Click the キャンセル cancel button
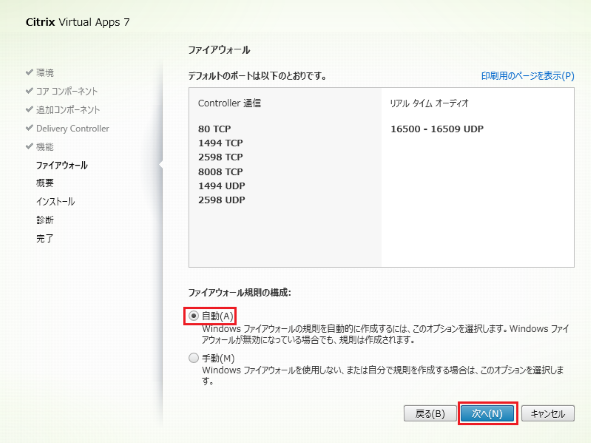The width and height of the screenshot is (591, 443). point(548,414)
